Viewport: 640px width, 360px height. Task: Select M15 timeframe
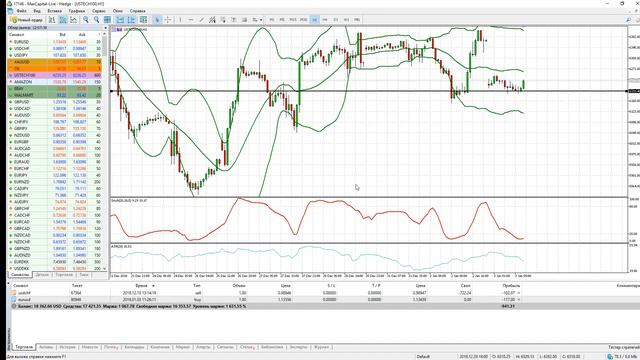[x=293, y=20]
